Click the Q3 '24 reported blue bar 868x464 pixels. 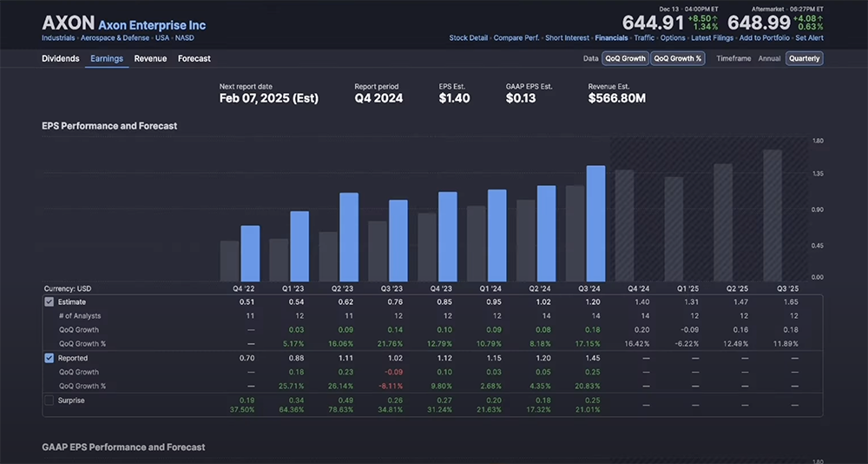pyautogui.click(x=595, y=223)
